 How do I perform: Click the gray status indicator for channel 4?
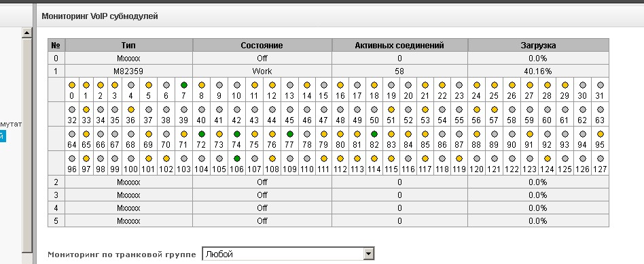(x=131, y=85)
